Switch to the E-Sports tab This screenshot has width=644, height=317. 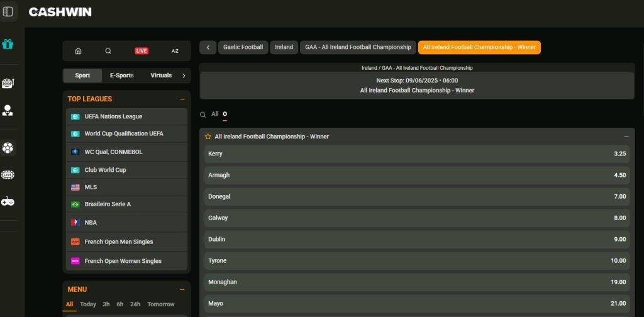[121, 75]
